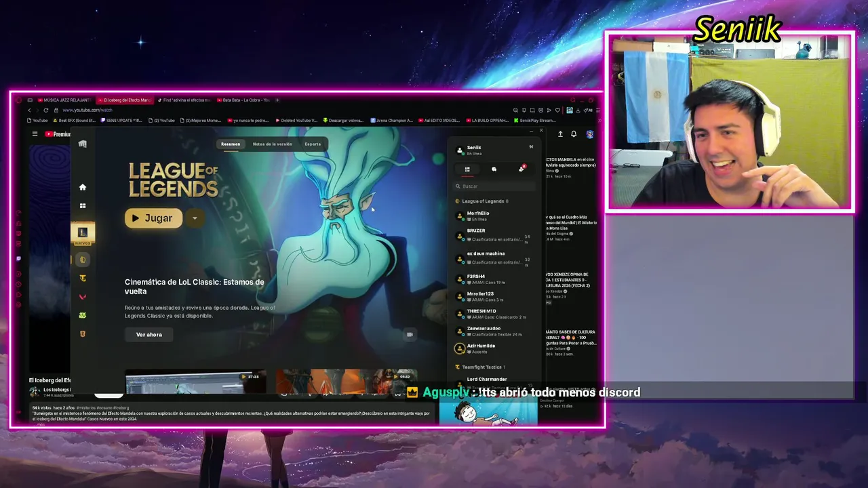Image resolution: width=868 pixels, height=488 pixels.
Task: Click the YouTube Premium logo
Action: click(58, 134)
